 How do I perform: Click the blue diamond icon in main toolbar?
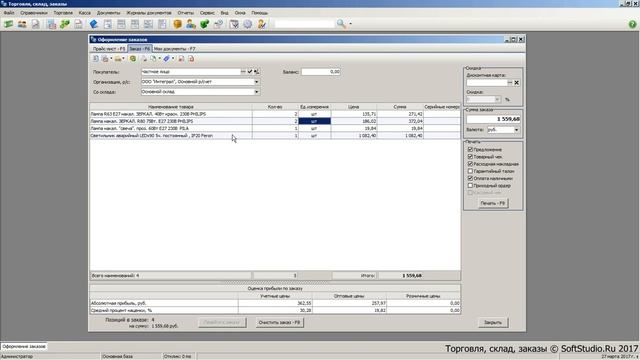pos(94,24)
